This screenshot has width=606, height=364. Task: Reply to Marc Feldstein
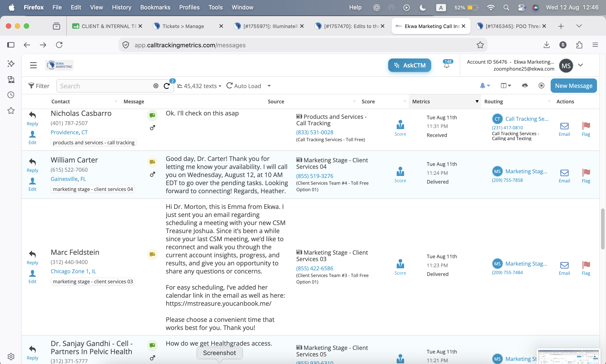pos(32,258)
